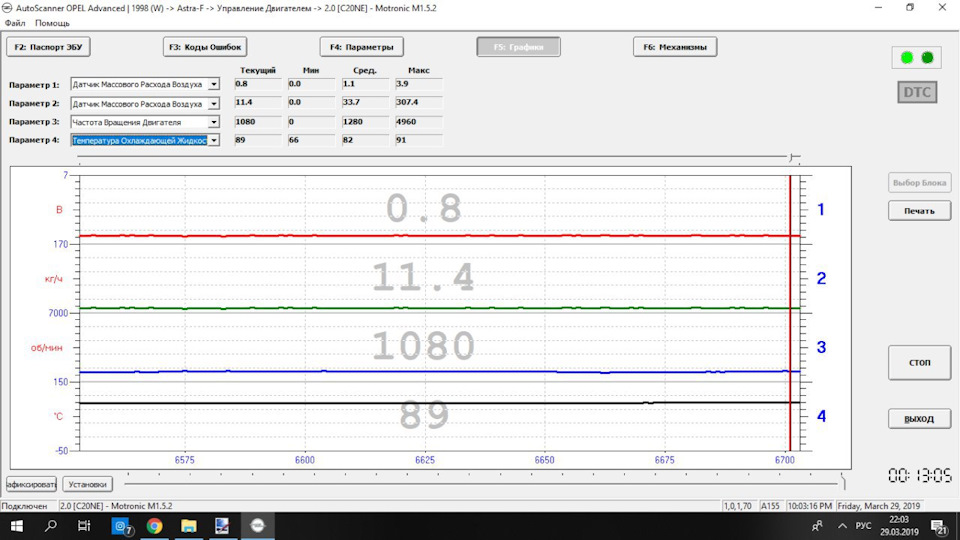
Task: Select graph channel number 1
Action: pos(821,210)
